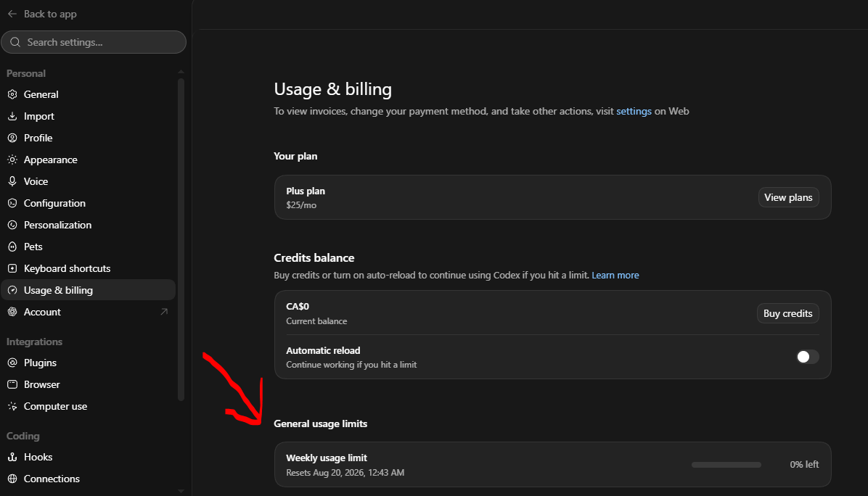Click Continue working if you hit a limit

point(351,365)
